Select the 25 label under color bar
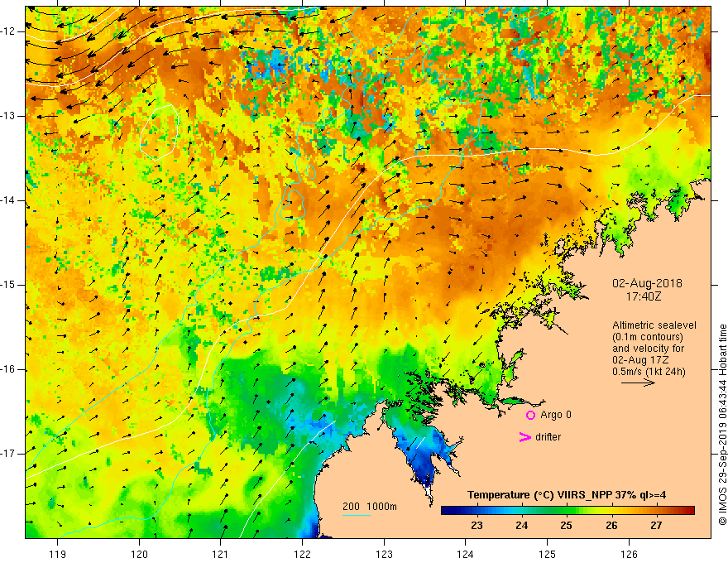The height and width of the screenshot is (563, 728). (x=566, y=526)
